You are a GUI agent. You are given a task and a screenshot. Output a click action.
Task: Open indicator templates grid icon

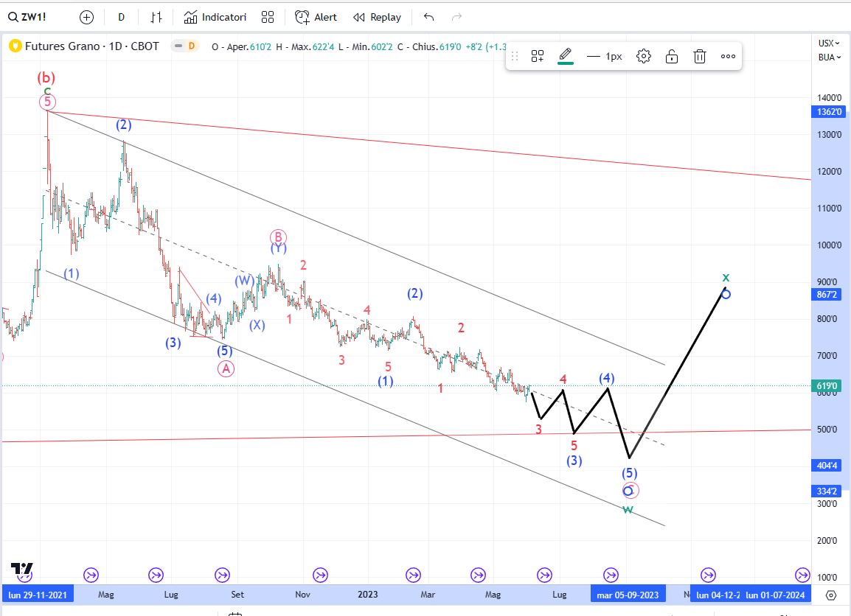pos(268,18)
